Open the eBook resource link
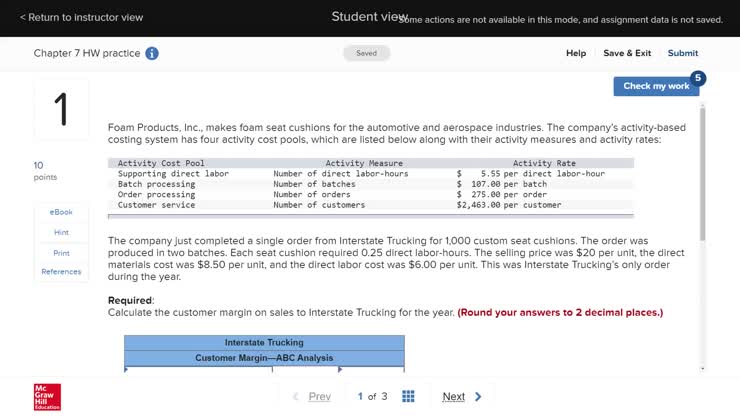This screenshot has width=740, height=416. coord(61,212)
